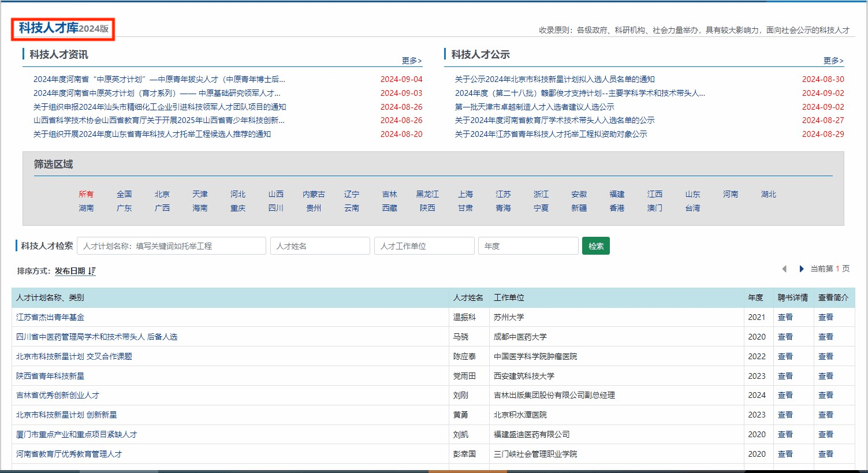Image resolution: width=868 pixels, height=473 pixels.
Task: Open 北京市科技新星计划拟入选人员名单 notice
Action: (x=555, y=79)
